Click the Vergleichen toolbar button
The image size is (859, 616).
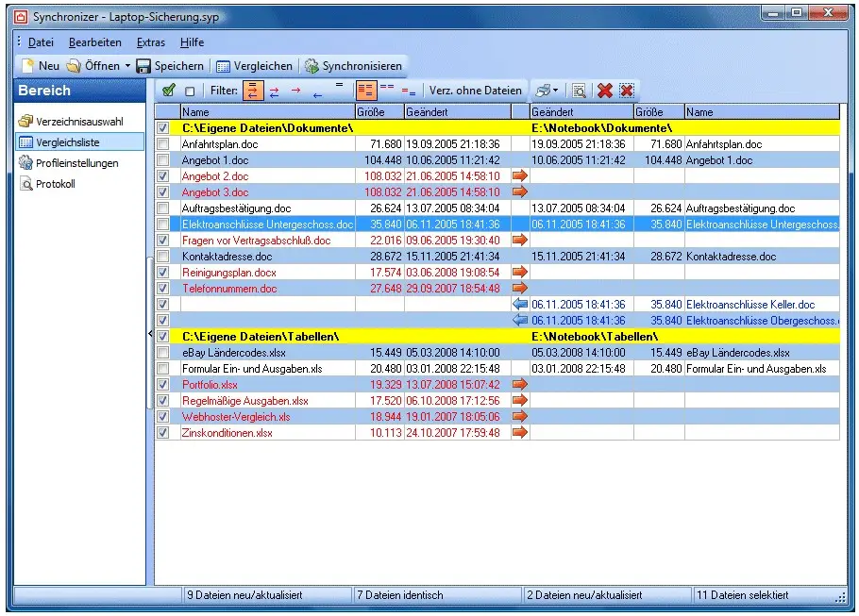tap(251, 66)
